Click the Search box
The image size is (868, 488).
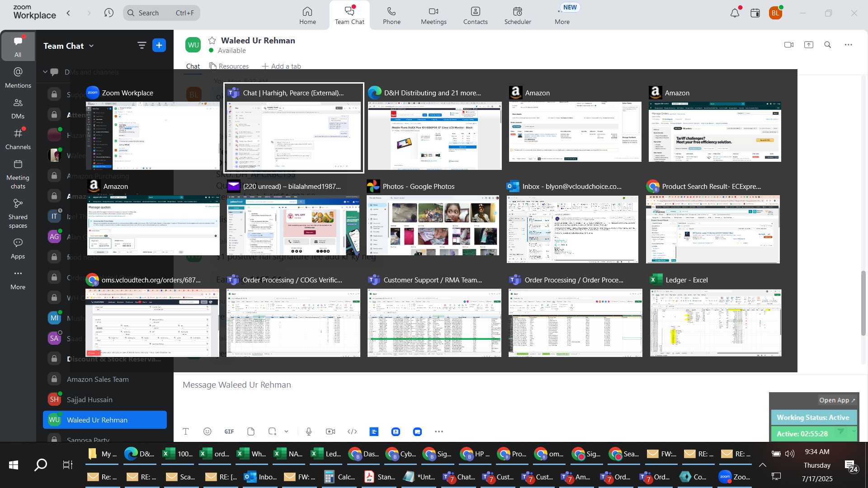[x=161, y=13]
